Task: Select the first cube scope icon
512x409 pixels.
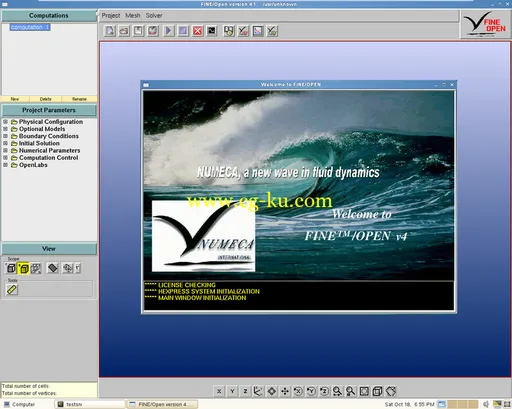Action: 11,268
